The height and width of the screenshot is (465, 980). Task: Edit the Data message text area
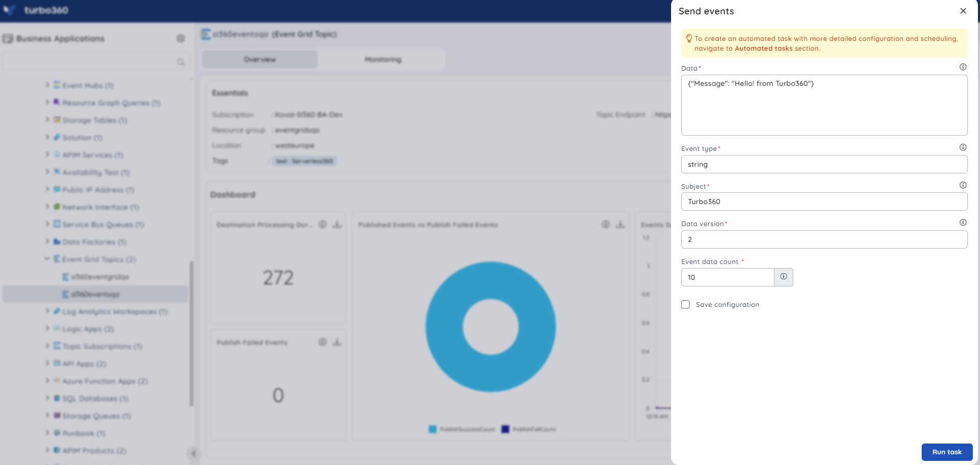click(x=824, y=105)
